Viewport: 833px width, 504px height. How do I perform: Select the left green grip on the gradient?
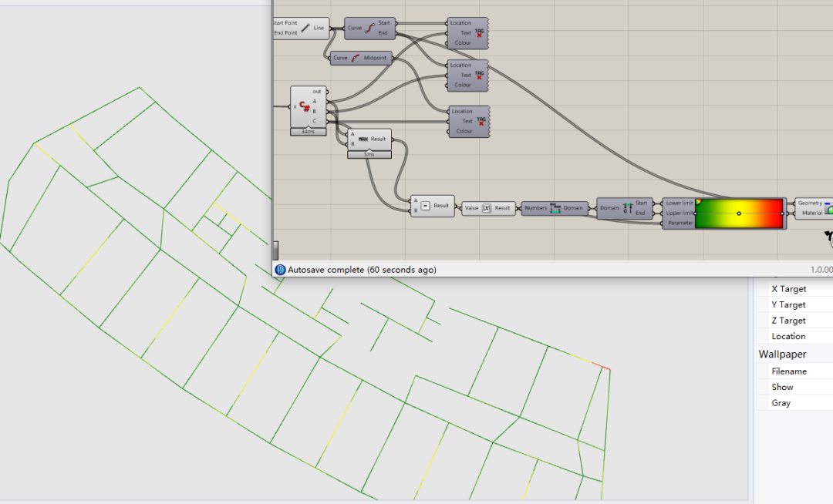coord(696,213)
